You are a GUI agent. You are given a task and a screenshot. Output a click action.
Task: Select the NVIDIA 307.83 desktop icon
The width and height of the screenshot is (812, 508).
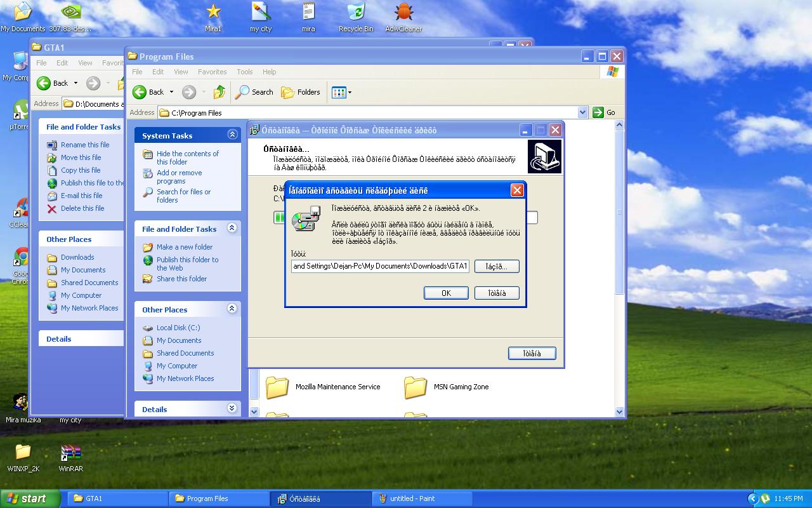[x=70, y=17]
